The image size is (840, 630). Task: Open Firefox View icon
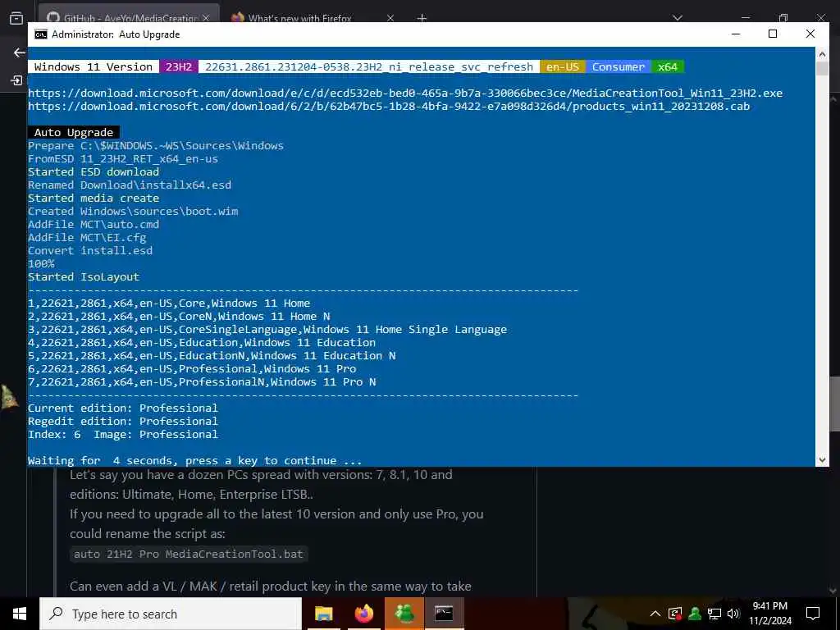click(16, 18)
